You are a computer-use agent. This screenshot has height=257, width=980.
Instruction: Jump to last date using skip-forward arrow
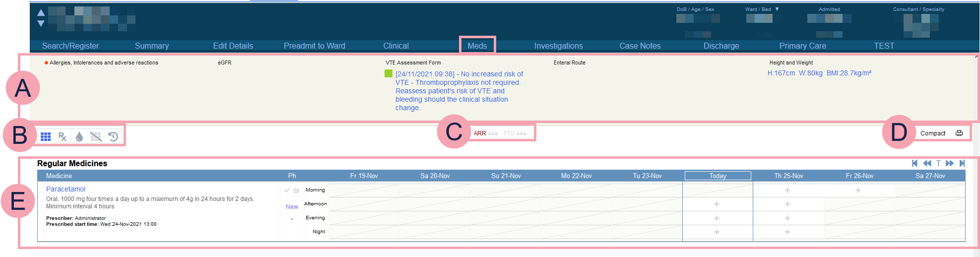[x=962, y=163]
